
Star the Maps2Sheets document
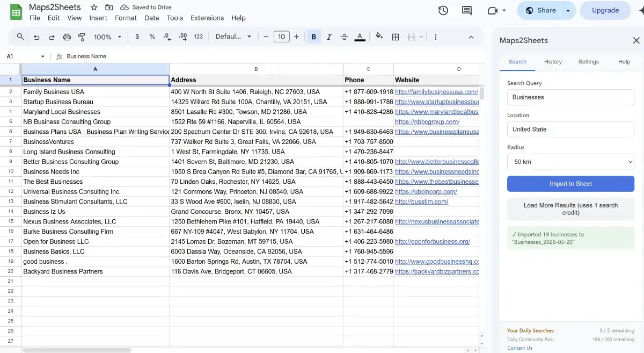(x=94, y=8)
